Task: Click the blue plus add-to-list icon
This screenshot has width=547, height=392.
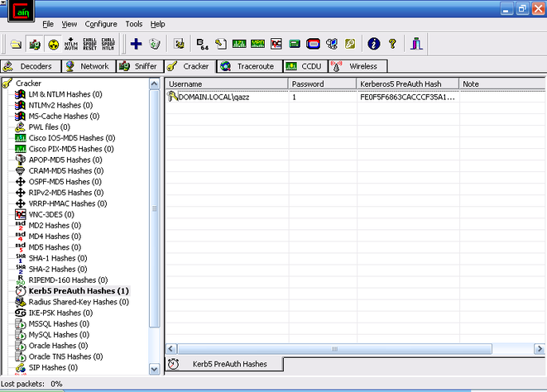Action: coord(137,44)
